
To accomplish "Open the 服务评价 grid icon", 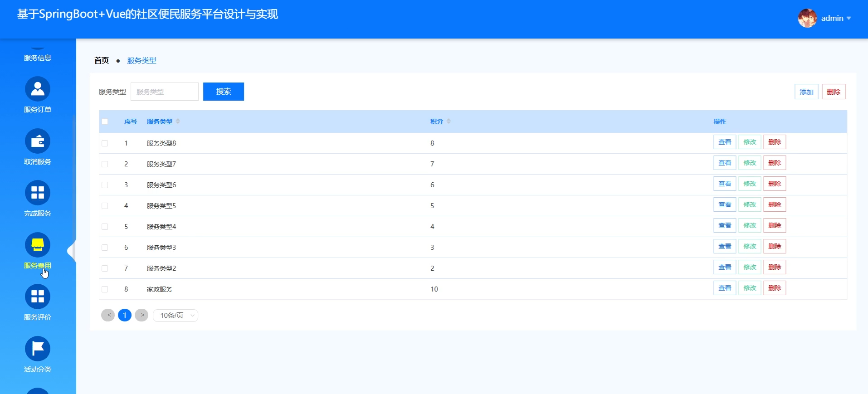I will click(38, 297).
